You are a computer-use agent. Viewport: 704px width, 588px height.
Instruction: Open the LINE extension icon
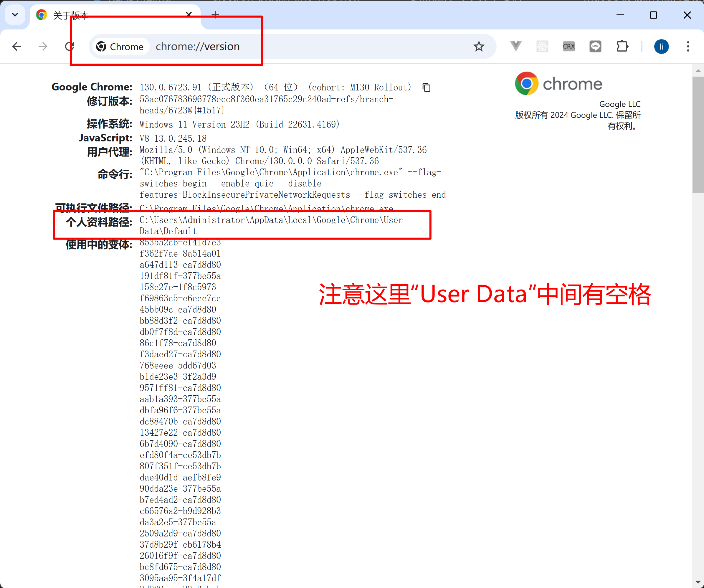(x=595, y=46)
